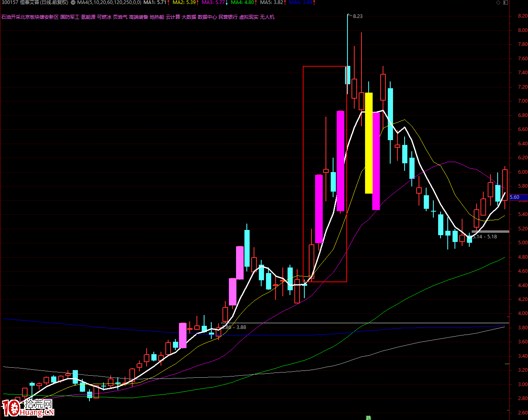Expand the round dropdown beside the stock title
Screen dimensions: 528x420
tap(73, 3)
